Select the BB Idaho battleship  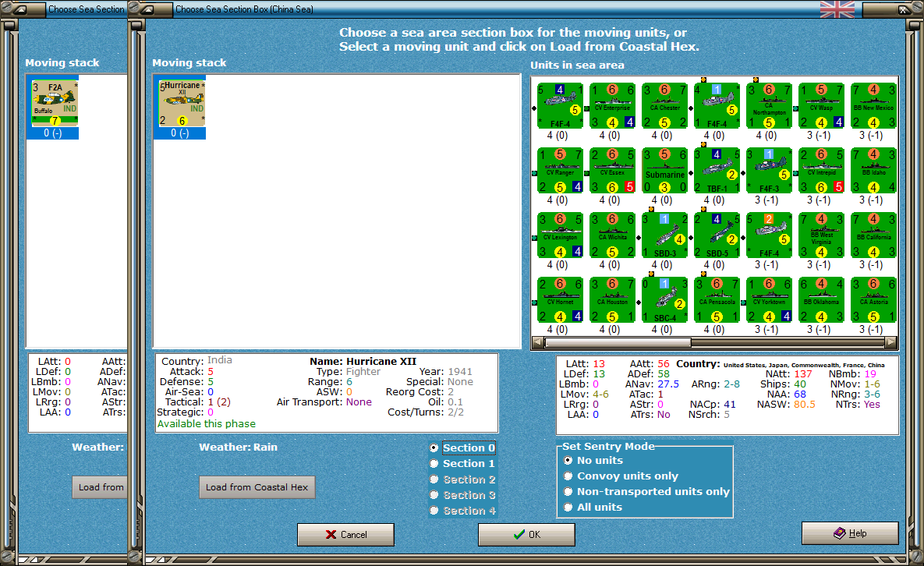pos(873,171)
